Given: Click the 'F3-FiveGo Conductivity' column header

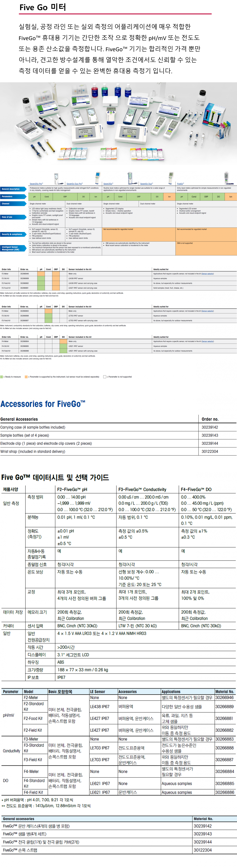Looking at the screenshot, I should coord(142,490).
